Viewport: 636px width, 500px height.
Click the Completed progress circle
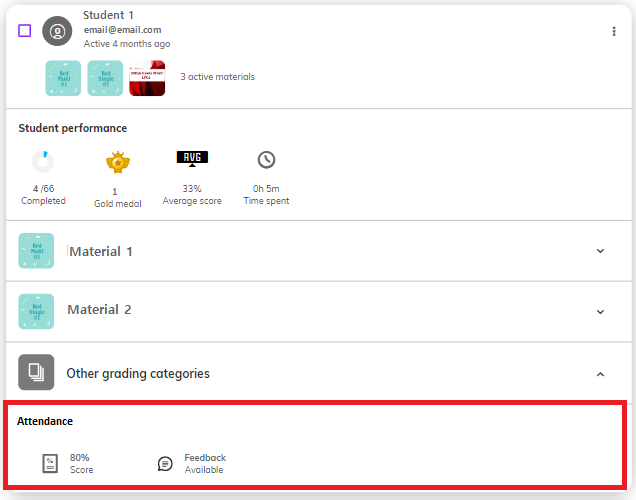point(43,161)
